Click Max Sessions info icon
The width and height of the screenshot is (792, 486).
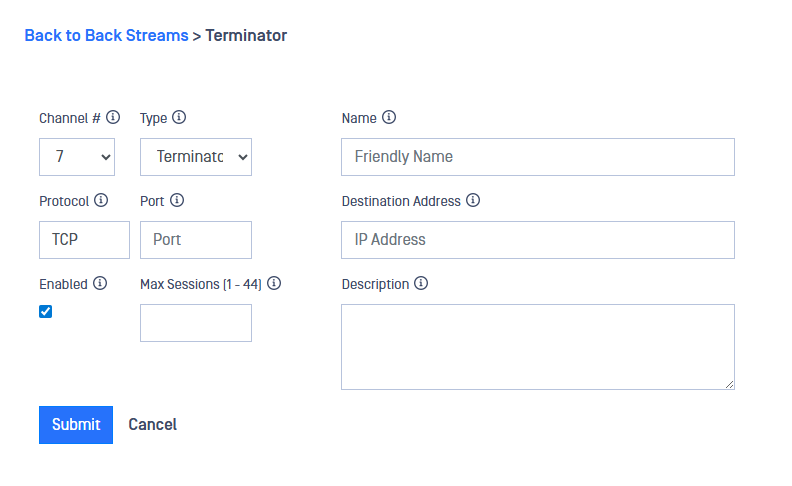coord(274,283)
